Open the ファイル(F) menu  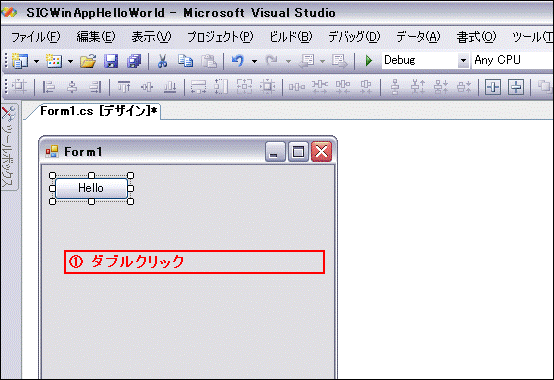[x=36, y=37]
